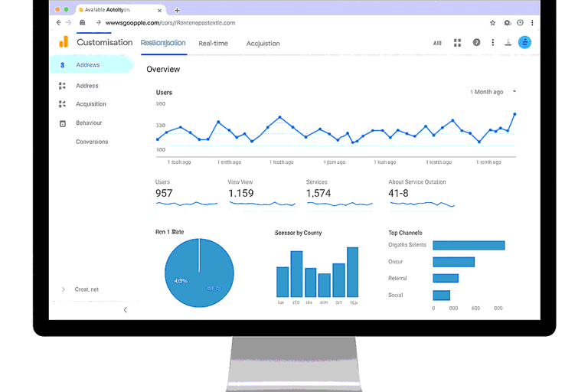Click the Users chart title
This screenshot has width=588, height=392.
[164, 93]
